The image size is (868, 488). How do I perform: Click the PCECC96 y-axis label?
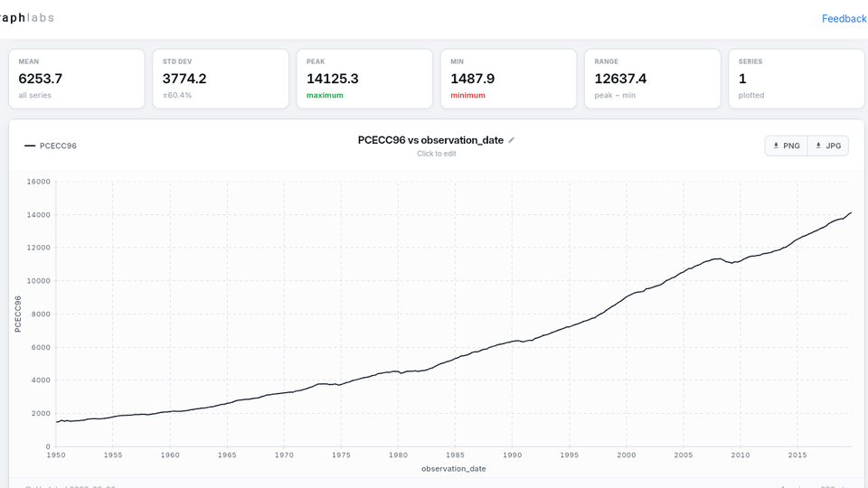(x=18, y=314)
